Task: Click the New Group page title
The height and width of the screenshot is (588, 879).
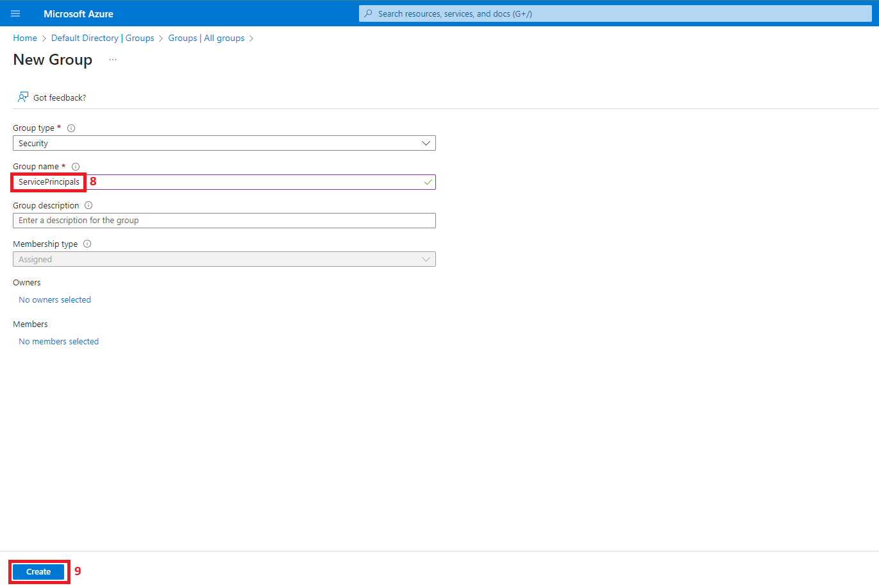Action: pyautogui.click(x=53, y=60)
